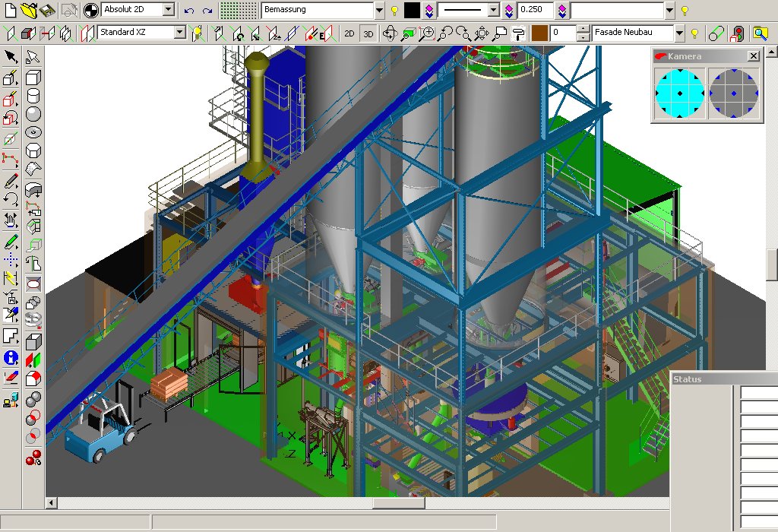Click the brown material color swatch
Screen dimensions: 778x532
(x=539, y=33)
